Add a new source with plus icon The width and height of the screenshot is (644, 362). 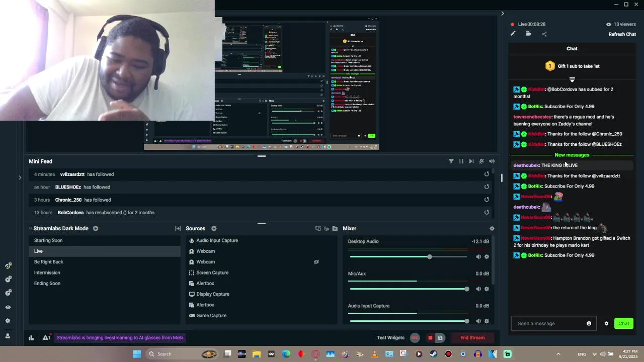pos(214,228)
